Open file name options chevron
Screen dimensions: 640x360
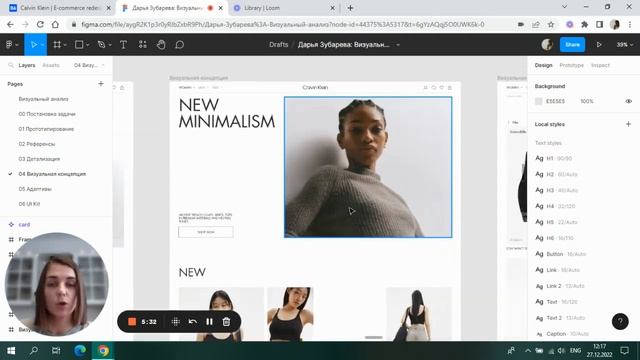click(x=398, y=44)
